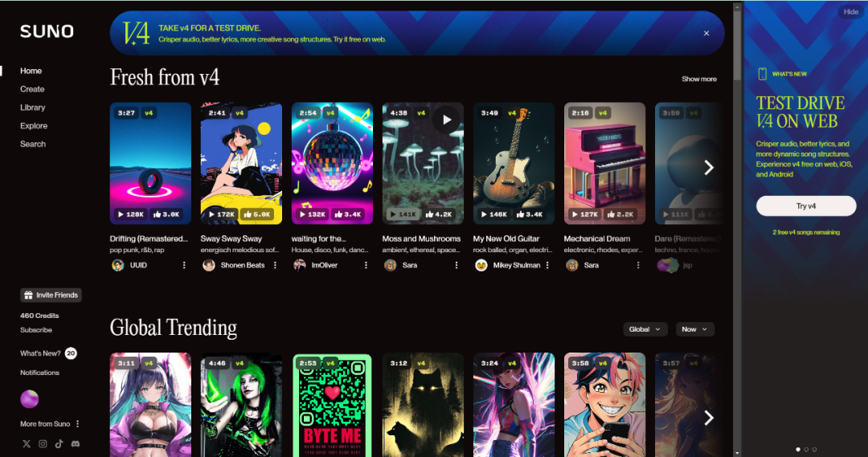Go to Home in sidebar
Viewport: 868px width, 457px height.
coord(31,71)
